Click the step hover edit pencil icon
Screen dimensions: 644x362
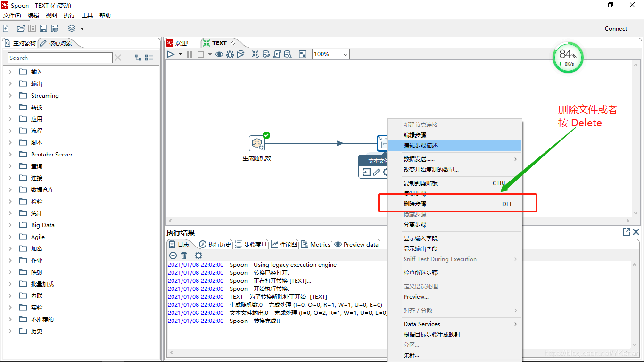click(376, 172)
